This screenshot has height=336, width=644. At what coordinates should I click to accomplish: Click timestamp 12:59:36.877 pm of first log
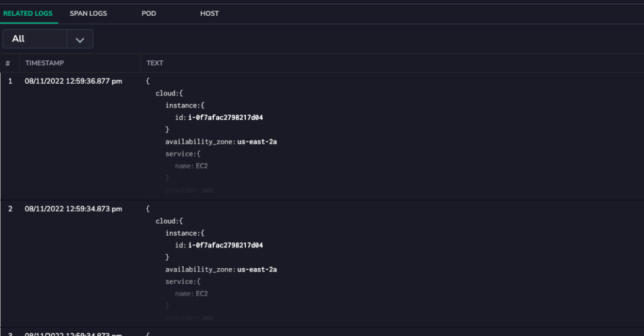(73, 81)
